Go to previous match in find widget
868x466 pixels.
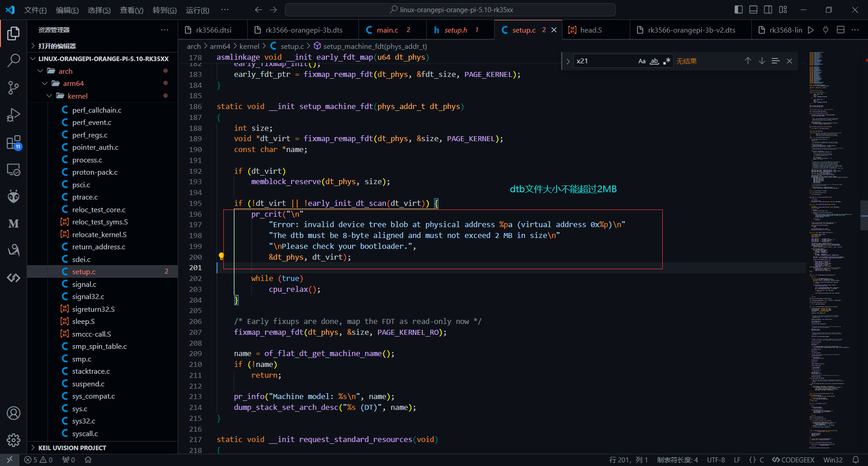coord(748,61)
